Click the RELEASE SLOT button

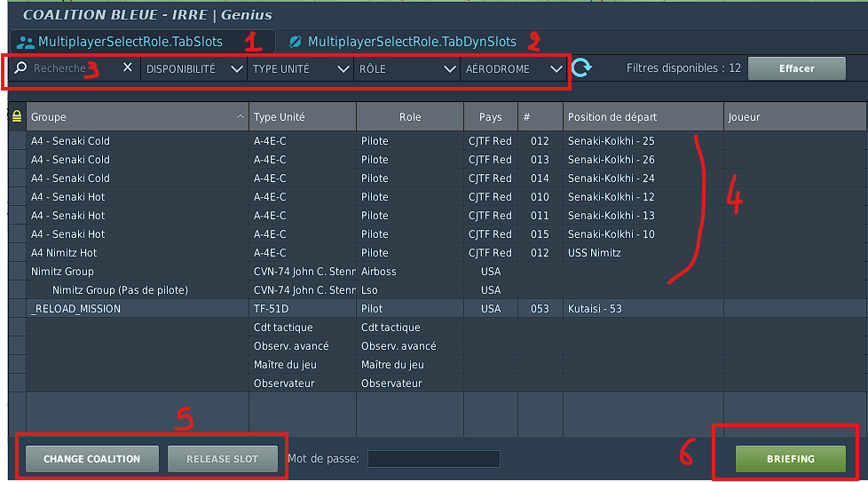pyautogui.click(x=222, y=459)
